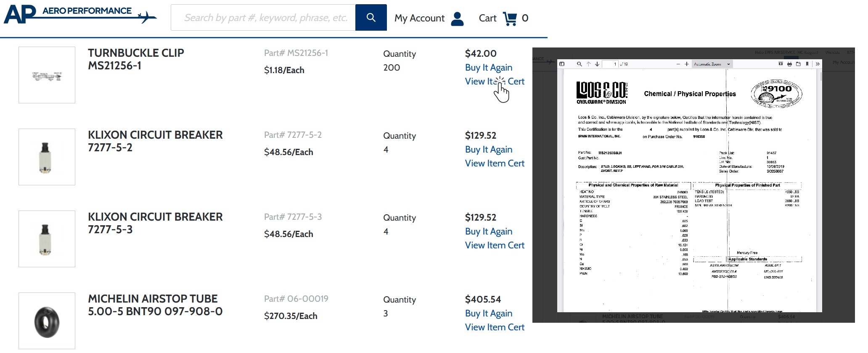868x353 pixels.
Task: Click Buy It Again for 7277-5-2 breaker
Action: [x=489, y=150]
